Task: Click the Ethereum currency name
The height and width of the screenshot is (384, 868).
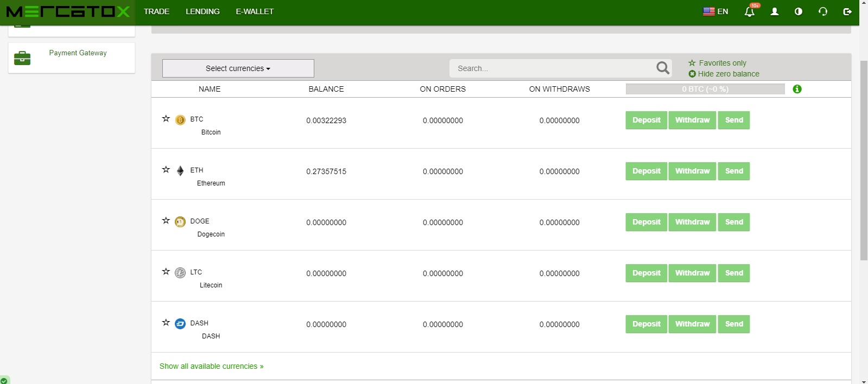Action: pyautogui.click(x=211, y=183)
